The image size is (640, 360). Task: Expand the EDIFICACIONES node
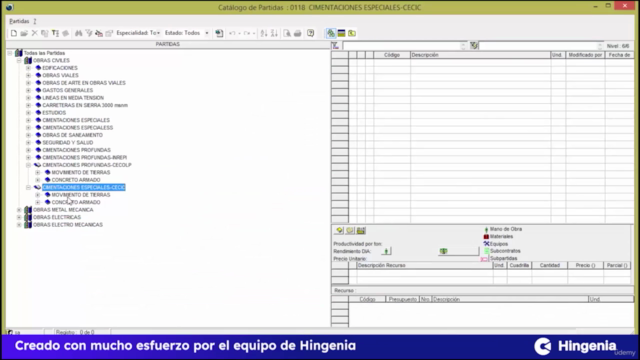pyautogui.click(x=28, y=68)
